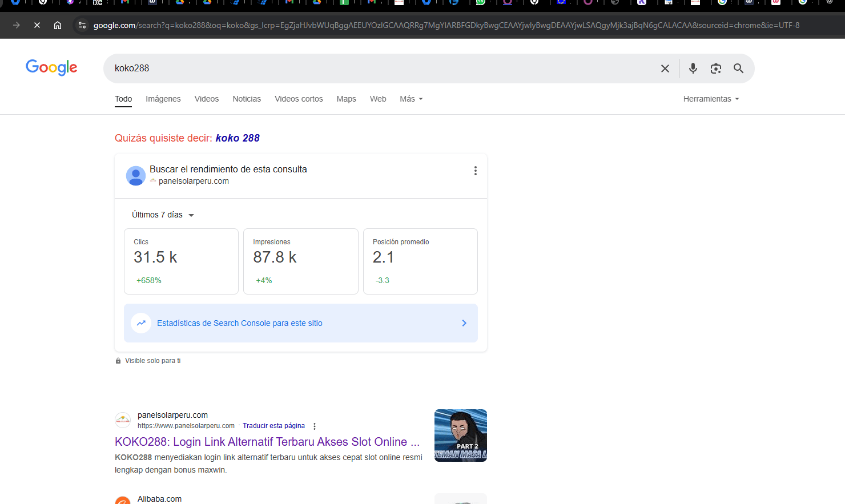Expand the Últimos 7 días date range

pyautogui.click(x=163, y=215)
